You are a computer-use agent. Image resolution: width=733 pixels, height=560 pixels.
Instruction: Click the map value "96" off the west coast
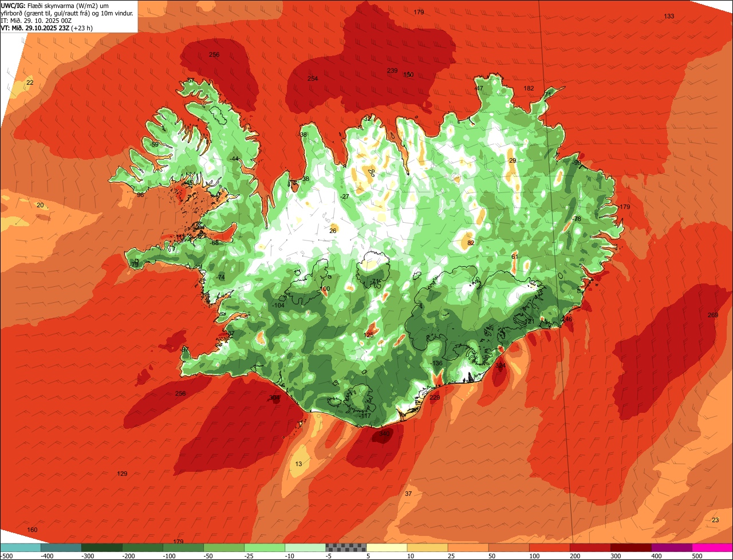[x=140, y=195]
